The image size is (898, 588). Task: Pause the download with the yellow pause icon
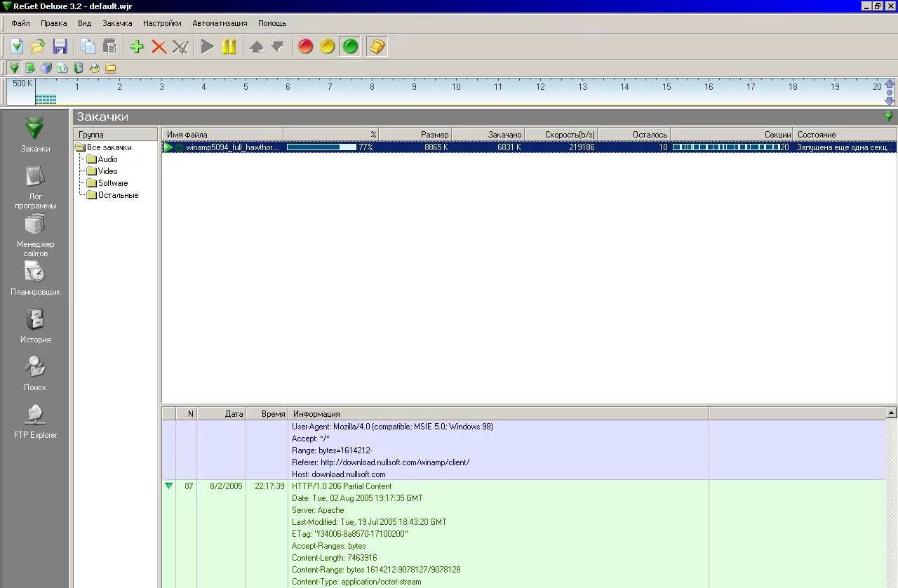pyautogui.click(x=229, y=47)
